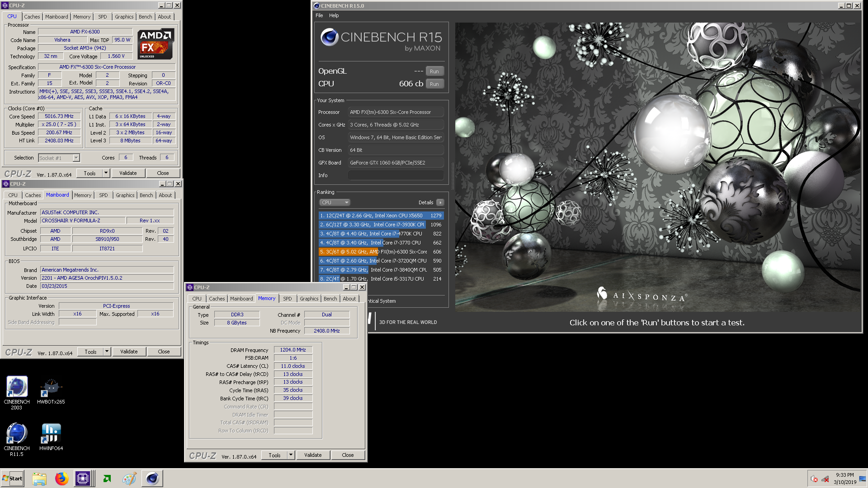
Task: Open the File menu in Cinebench
Action: 319,15
